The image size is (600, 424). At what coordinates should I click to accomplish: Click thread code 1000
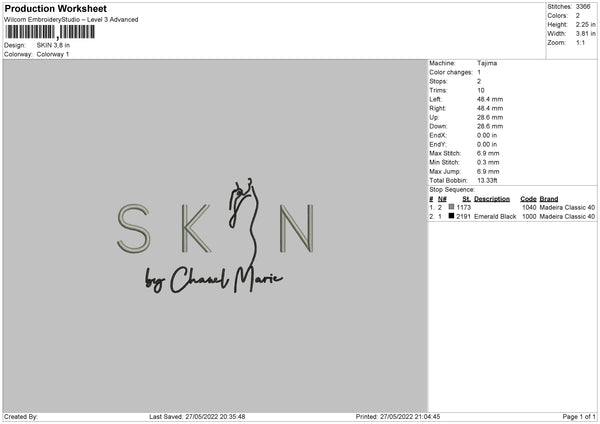click(x=529, y=217)
